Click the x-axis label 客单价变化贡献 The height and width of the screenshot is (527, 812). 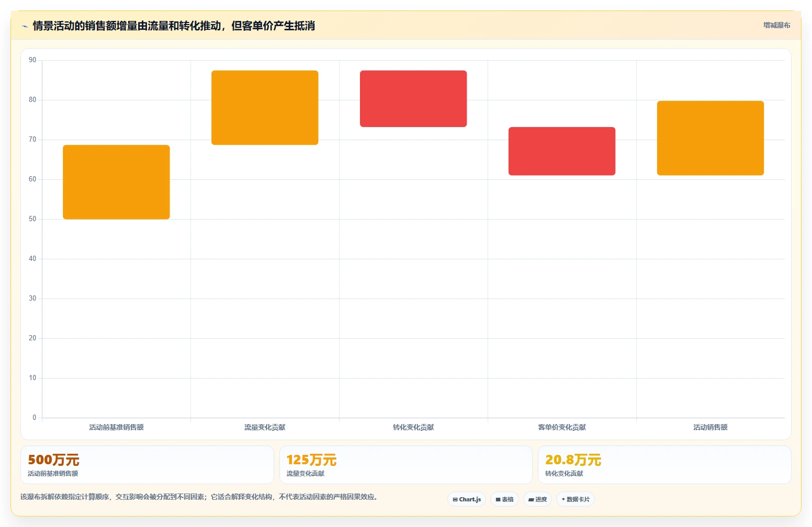click(x=562, y=427)
